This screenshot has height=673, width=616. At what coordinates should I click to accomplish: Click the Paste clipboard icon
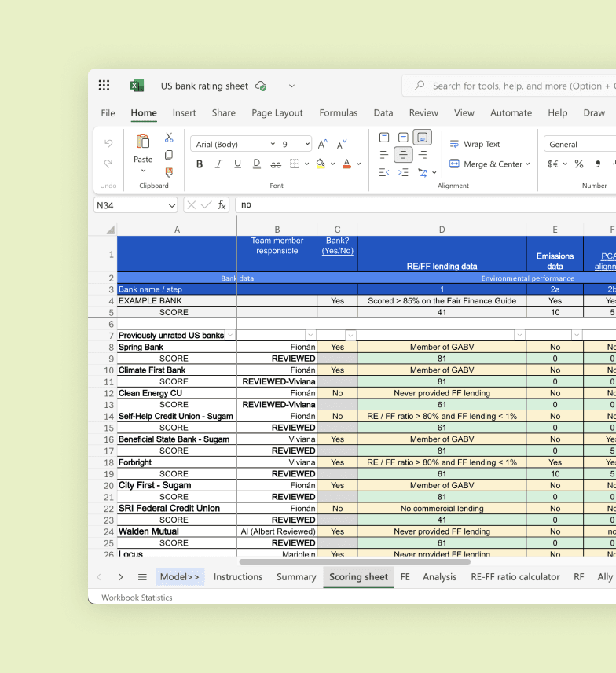click(143, 142)
